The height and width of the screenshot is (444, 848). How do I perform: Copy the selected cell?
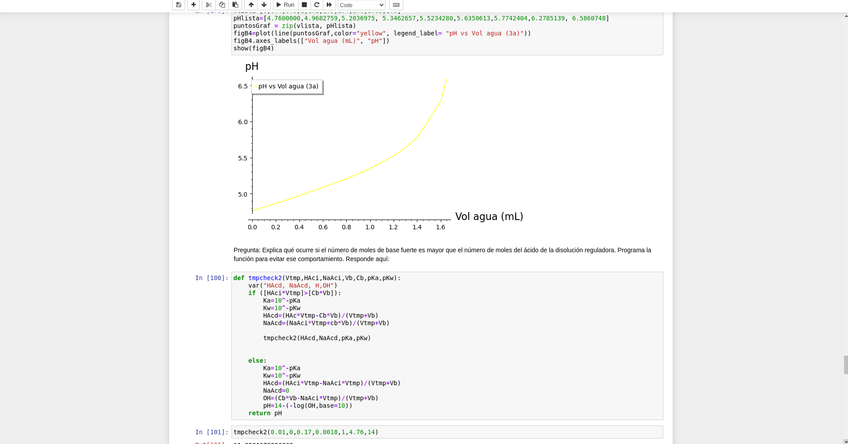click(x=222, y=5)
